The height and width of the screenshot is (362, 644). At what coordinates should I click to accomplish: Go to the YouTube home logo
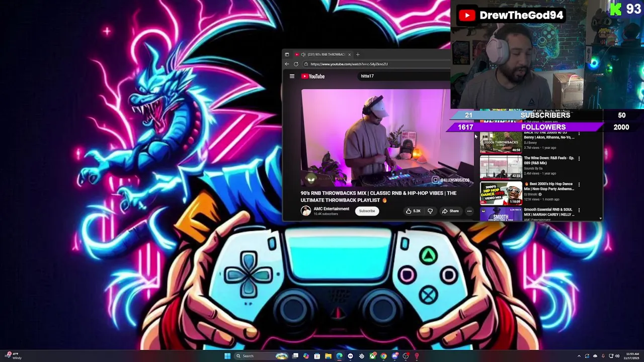(x=313, y=76)
